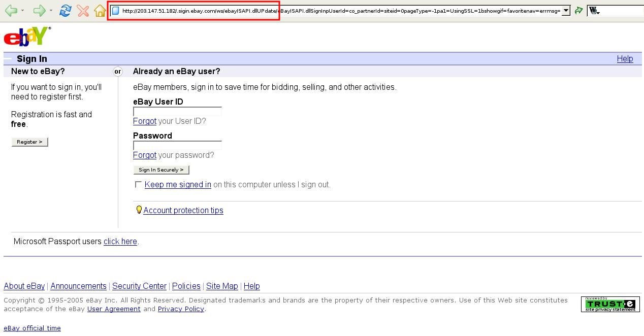The height and width of the screenshot is (336, 644).
Task: Go forward with the browser Forward arrow
Action: click(39, 10)
